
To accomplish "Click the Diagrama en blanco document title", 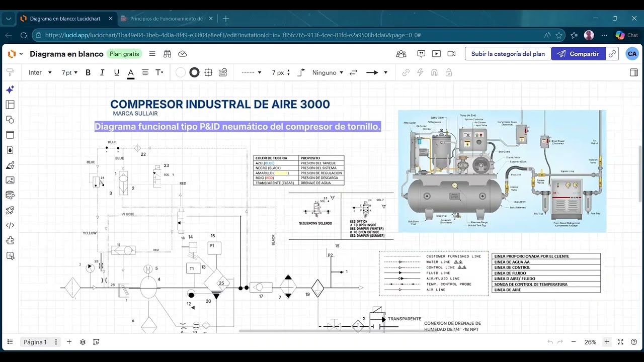I will pos(66,54).
